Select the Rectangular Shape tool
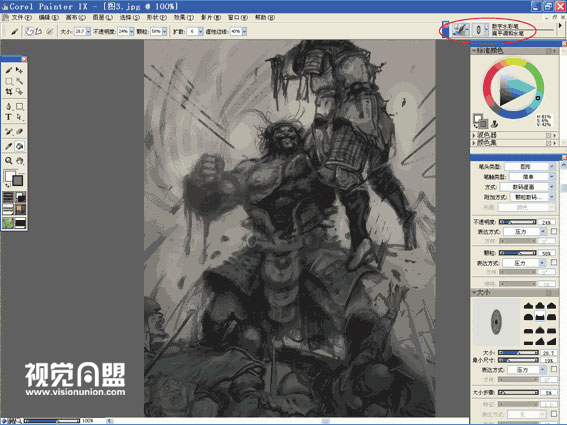This screenshot has width=567, height=425. point(20,106)
